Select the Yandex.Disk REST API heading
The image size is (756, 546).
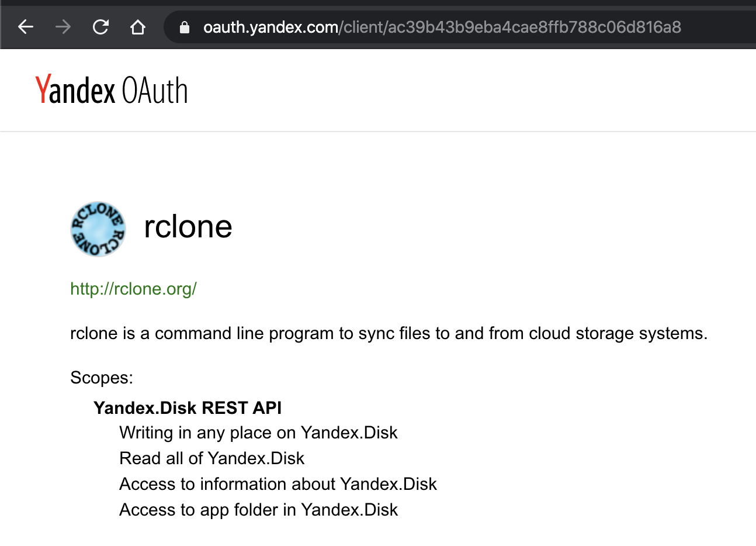tap(188, 407)
